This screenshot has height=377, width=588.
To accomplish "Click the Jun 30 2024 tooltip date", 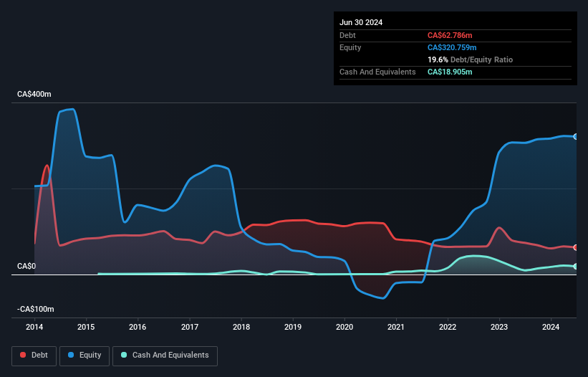I will [361, 22].
